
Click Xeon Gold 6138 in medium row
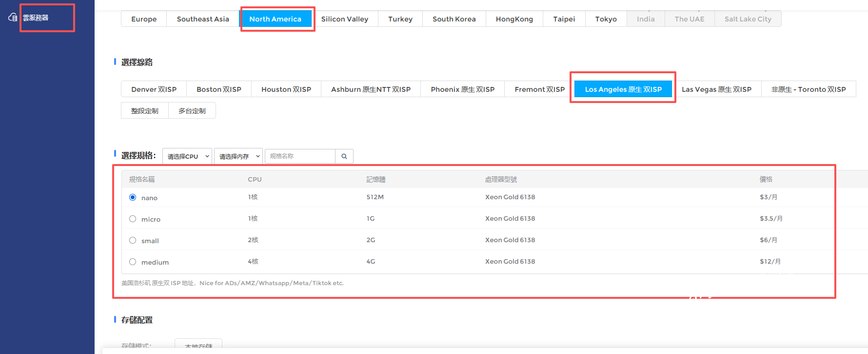coord(510,262)
